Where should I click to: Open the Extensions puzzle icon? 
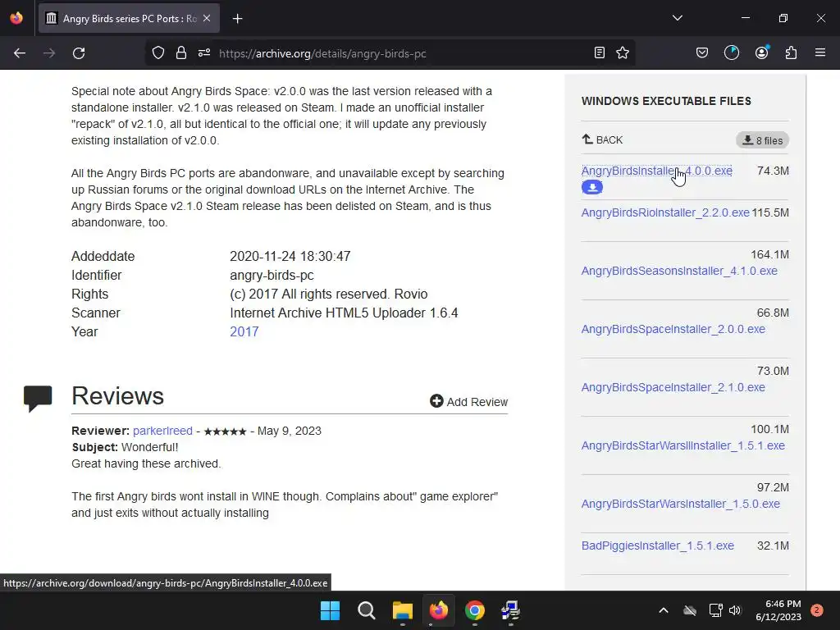click(791, 52)
